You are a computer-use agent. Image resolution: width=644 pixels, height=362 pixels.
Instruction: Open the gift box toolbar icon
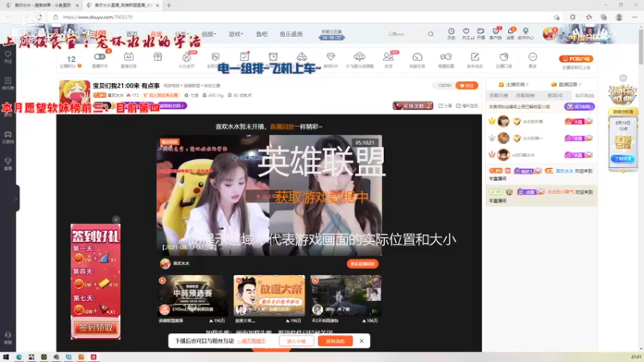pyautogui.click(x=158, y=57)
